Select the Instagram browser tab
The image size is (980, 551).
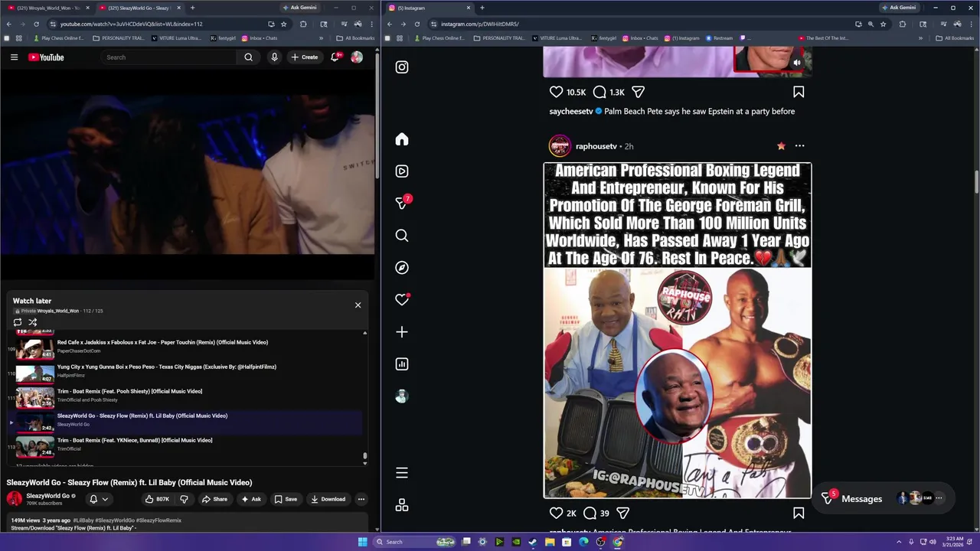click(x=429, y=8)
